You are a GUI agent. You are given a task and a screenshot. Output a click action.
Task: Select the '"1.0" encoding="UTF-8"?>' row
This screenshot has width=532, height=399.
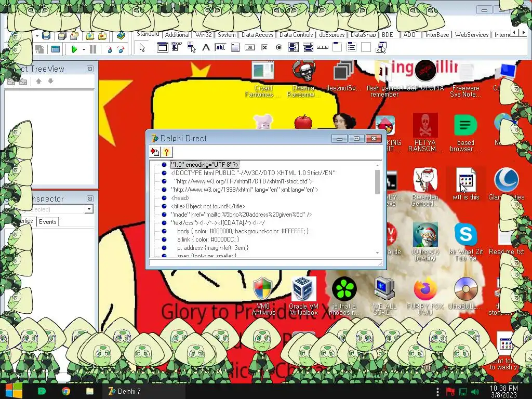tap(205, 165)
